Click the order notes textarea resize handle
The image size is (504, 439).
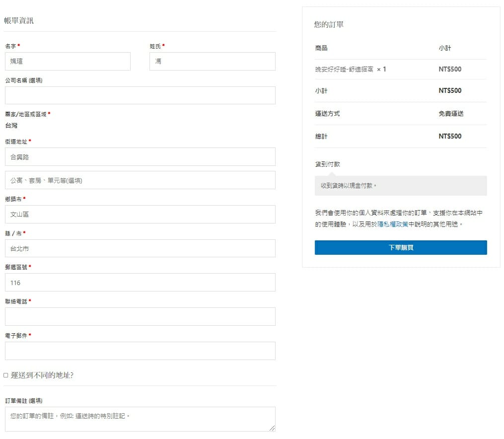(x=272, y=428)
